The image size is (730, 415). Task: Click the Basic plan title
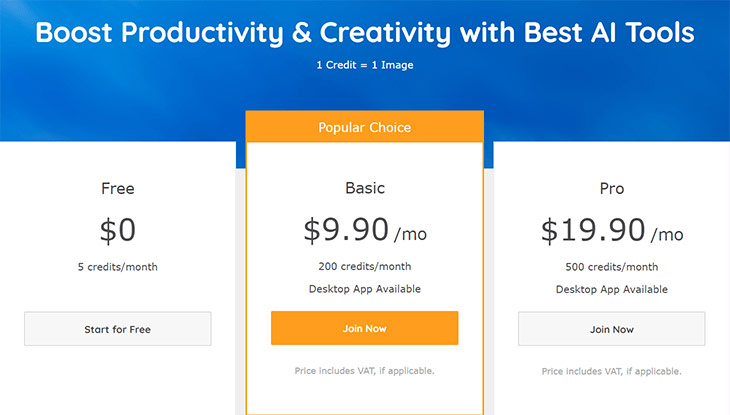click(365, 188)
